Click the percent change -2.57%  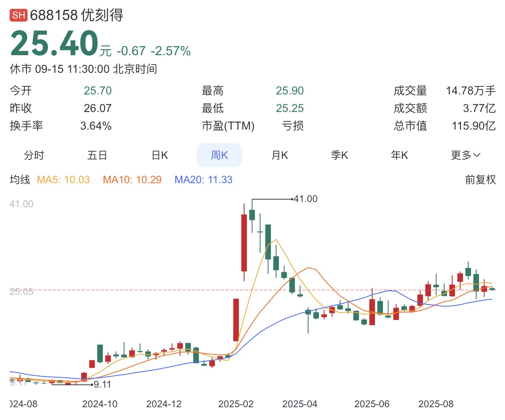171,51
